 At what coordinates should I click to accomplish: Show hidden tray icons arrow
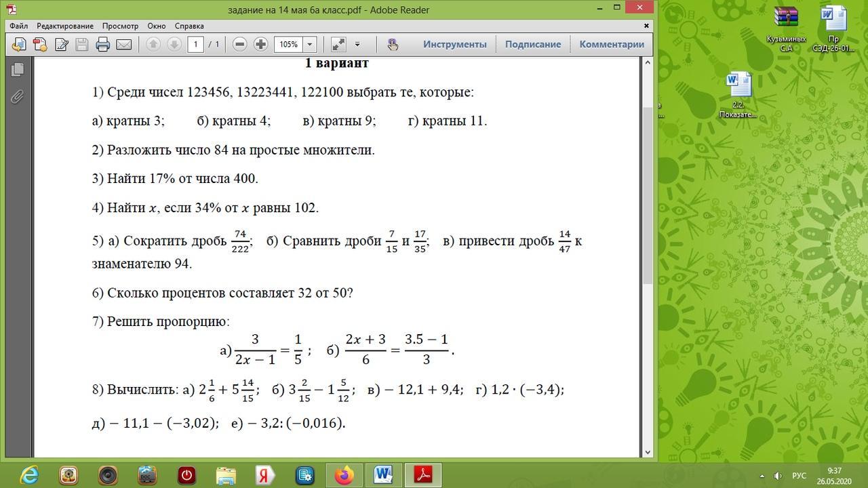762,476
